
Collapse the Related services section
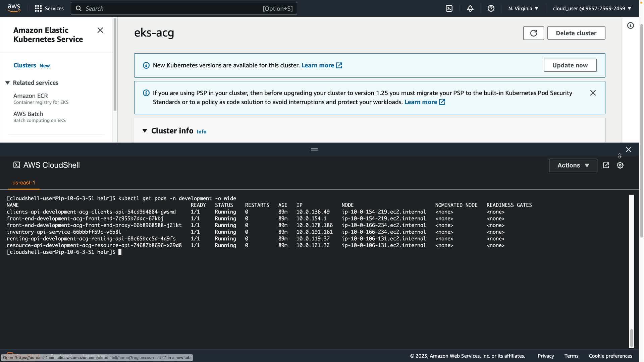click(x=7, y=83)
